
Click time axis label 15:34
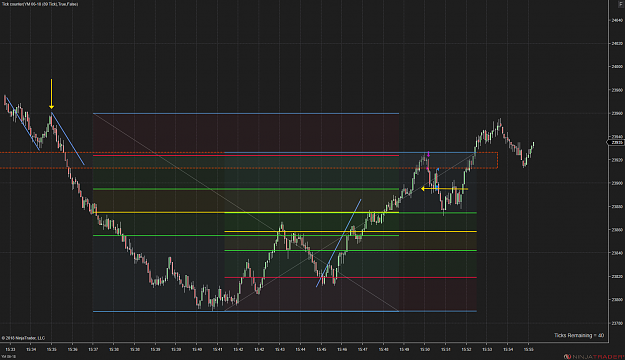pyautogui.click(x=31, y=350)
